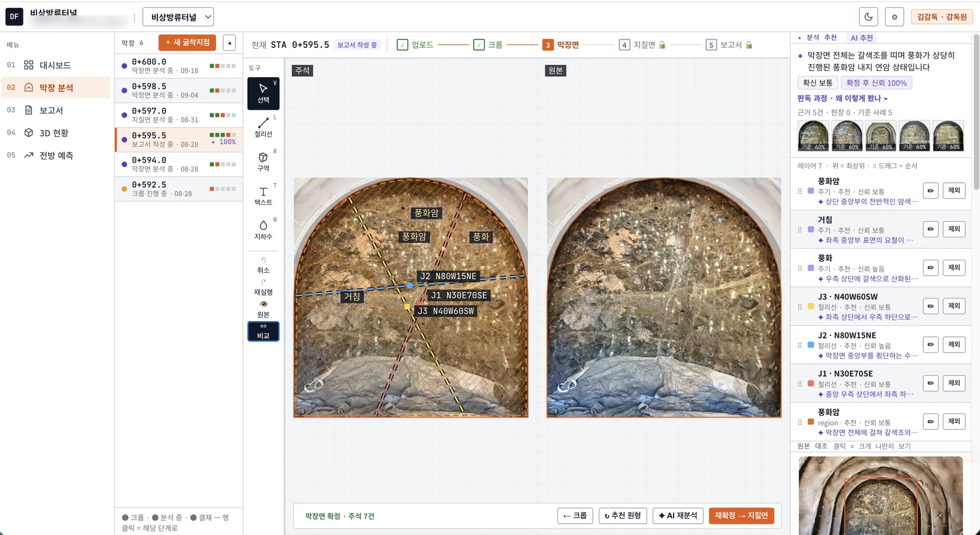The height and width of the screenshot is (535, 980).
Task: Open locked 지질면 step 4
Action: pos(642,45)
